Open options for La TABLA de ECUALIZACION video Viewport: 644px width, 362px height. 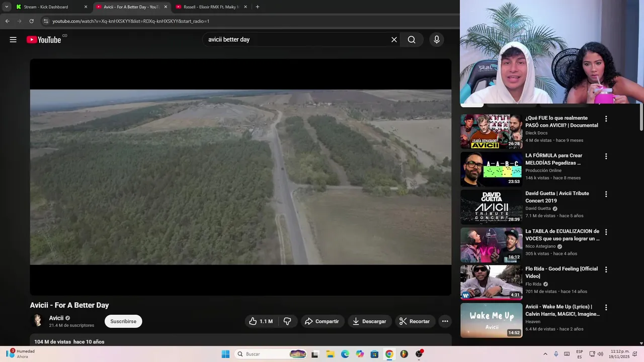click(x=606, y=232)
